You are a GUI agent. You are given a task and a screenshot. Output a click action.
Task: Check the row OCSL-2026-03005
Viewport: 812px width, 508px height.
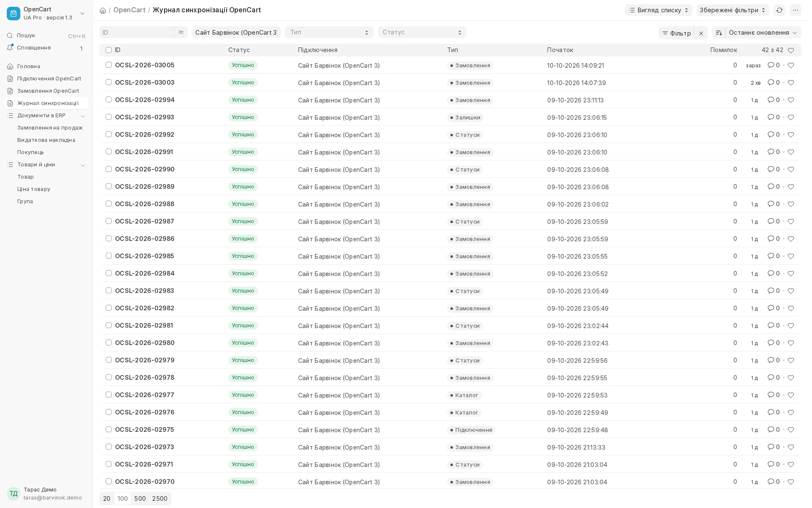[109, 65]
